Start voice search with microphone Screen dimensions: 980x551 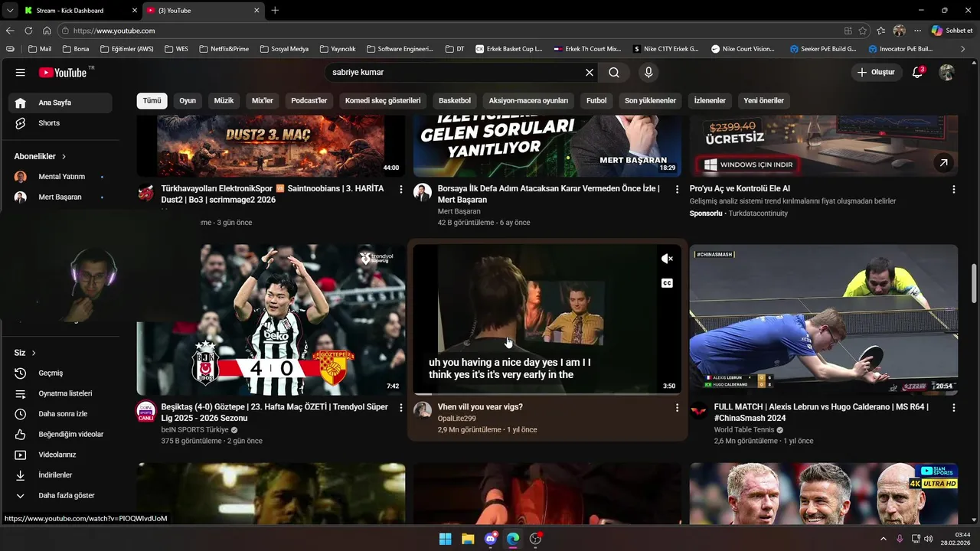coord(648,72)
